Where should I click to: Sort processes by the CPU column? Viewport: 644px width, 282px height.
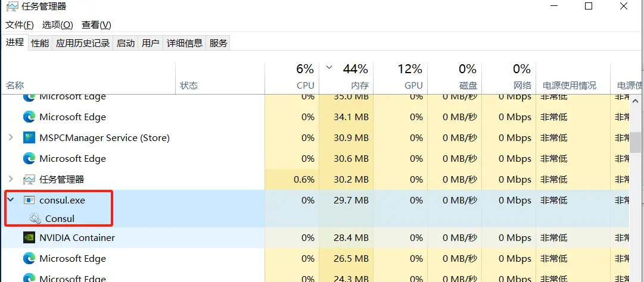(305, 86)
